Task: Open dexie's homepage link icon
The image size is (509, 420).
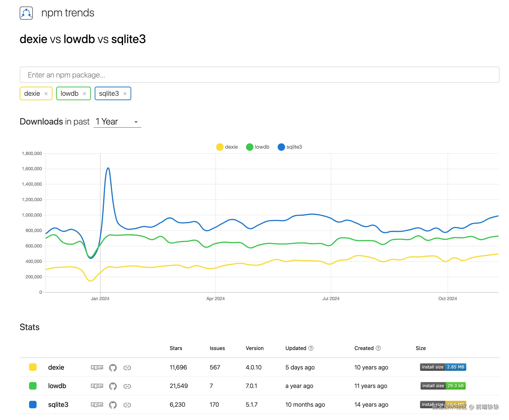Action: (127, 368)
